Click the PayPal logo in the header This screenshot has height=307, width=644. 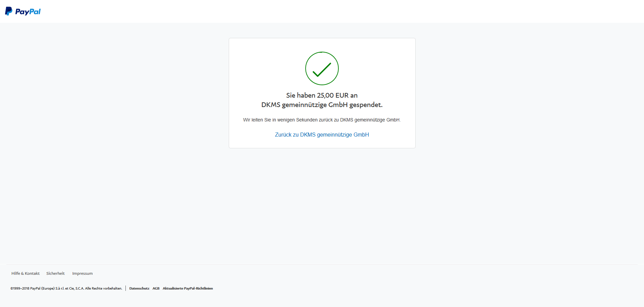(23, 11)
